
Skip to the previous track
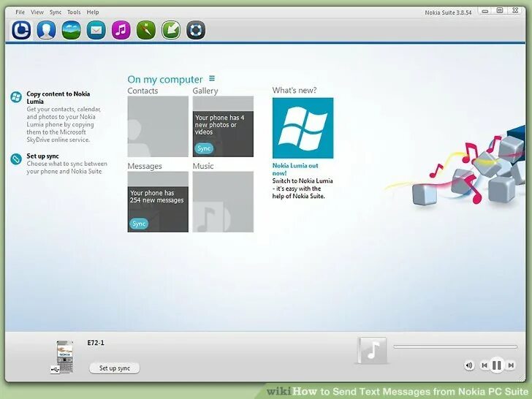click(x=484, y=365)
